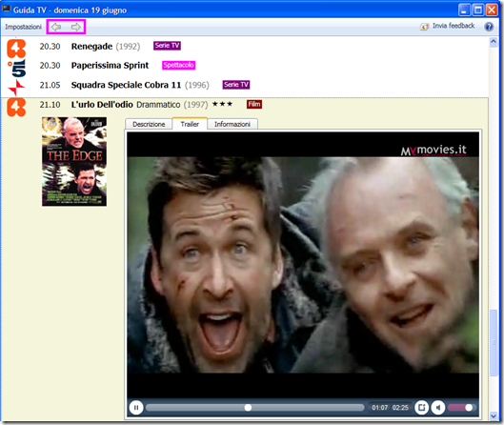Go to previous day with back arrow
This screenshot has height=425, width=504.
tap(56, 27)
